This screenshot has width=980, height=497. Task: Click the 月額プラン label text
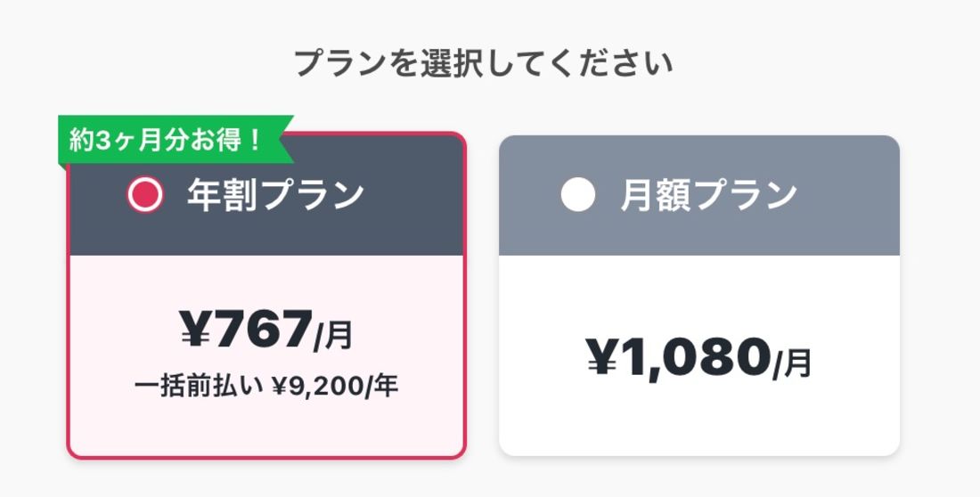(708, 195)
